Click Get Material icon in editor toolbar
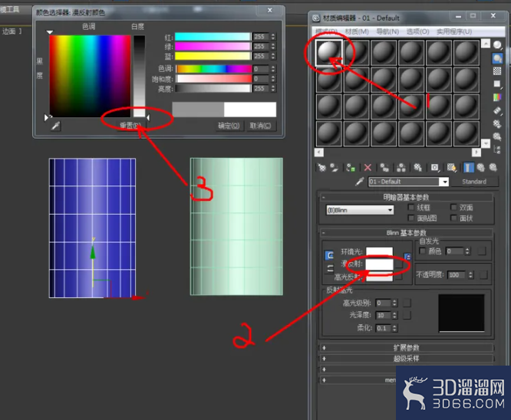511x420 pixels. pyautogui.click(x=321, y=168)
